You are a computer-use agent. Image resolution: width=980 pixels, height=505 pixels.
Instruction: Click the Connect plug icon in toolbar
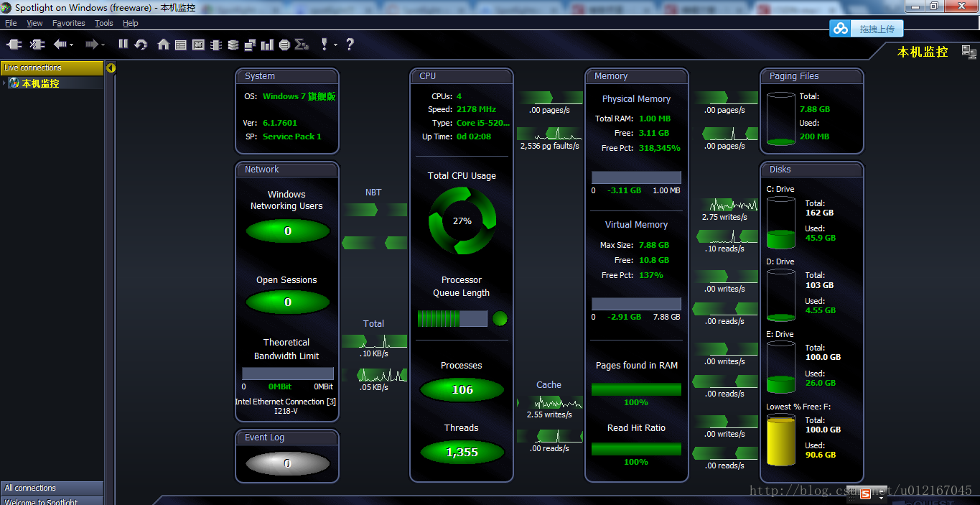click(x=14, y=45)
